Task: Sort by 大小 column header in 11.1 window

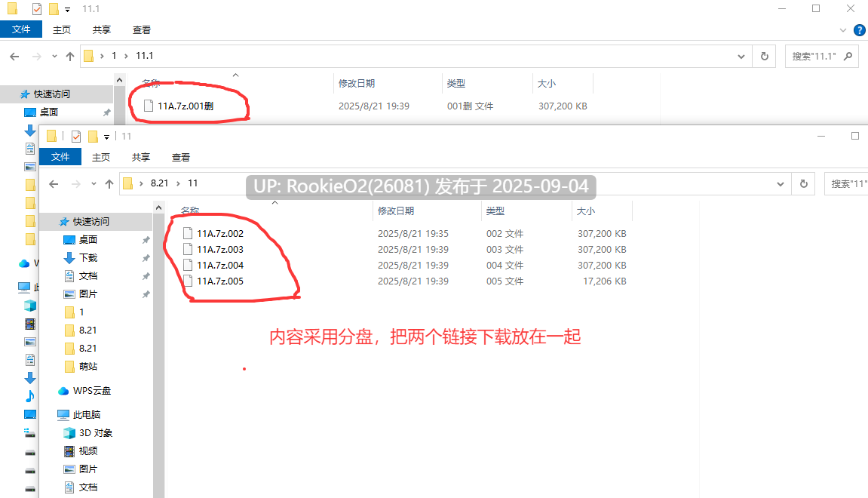Action: coord(547,84)
